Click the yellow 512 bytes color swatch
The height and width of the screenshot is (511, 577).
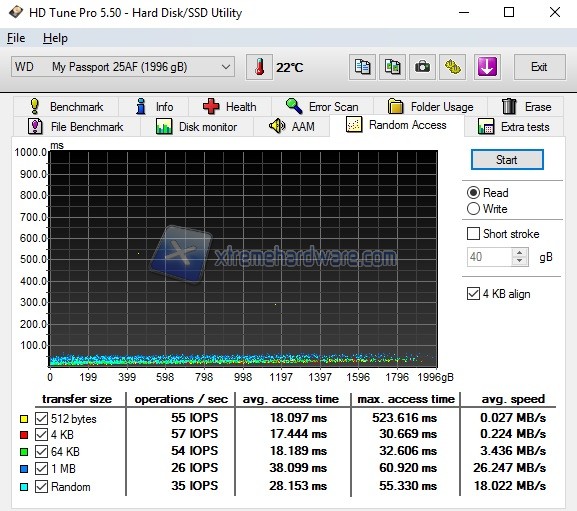[x=24, y=419]
